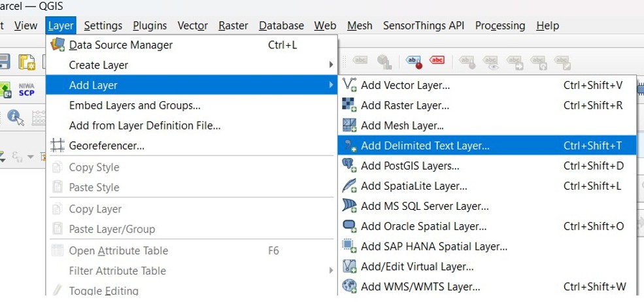Open the Processing menu
The width and height of the screenshot is (644, 302).
500,25
